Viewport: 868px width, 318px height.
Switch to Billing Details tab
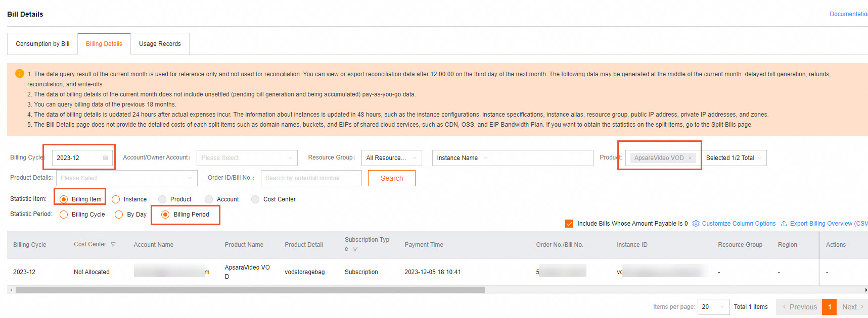[x=104, y=44]
